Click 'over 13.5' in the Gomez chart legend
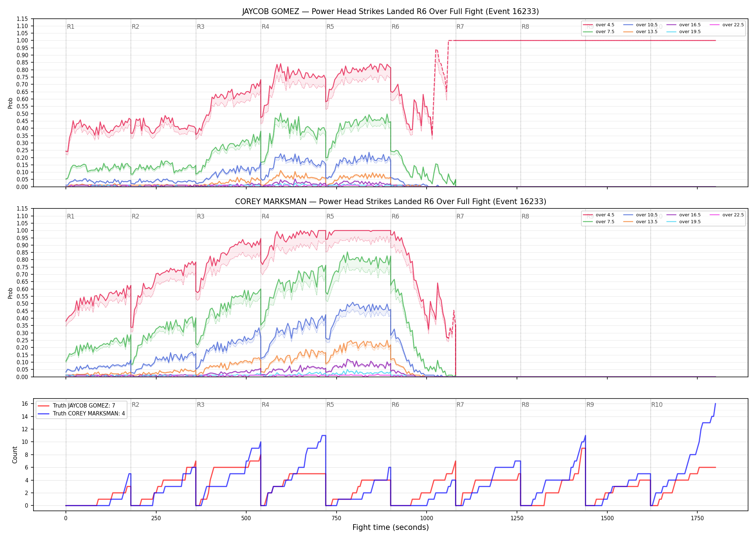 coord(647,32)
